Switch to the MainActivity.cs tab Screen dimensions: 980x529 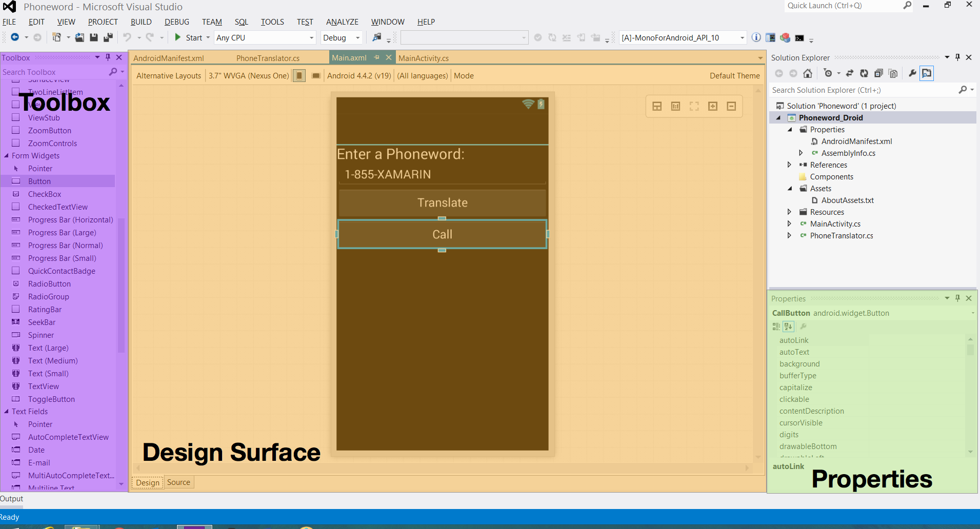pos(423,58)
